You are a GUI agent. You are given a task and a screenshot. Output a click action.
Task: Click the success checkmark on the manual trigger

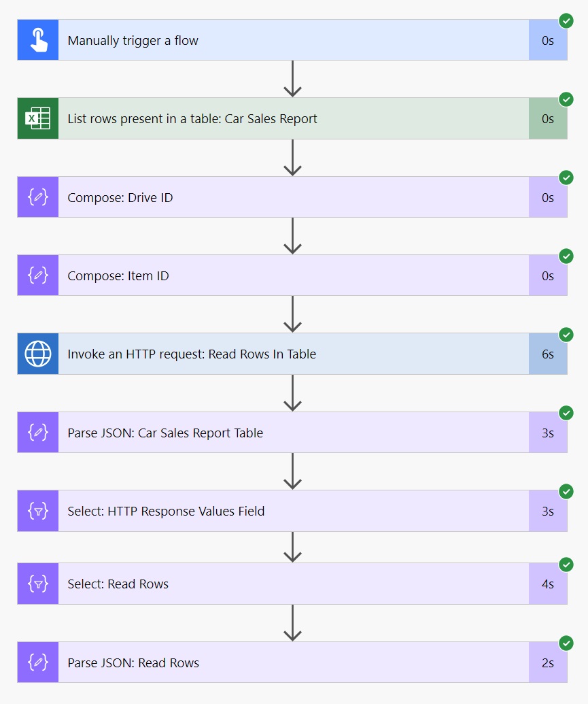(566, 21)
